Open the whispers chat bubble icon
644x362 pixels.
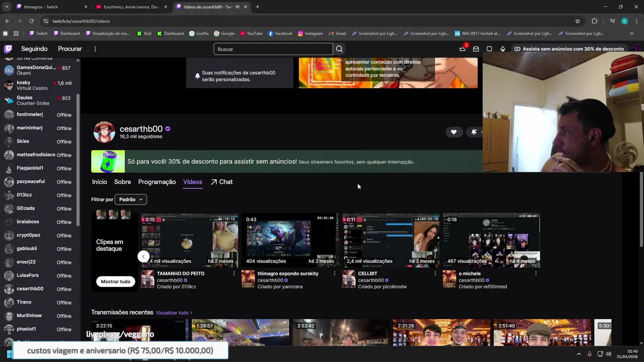(489, 49)
